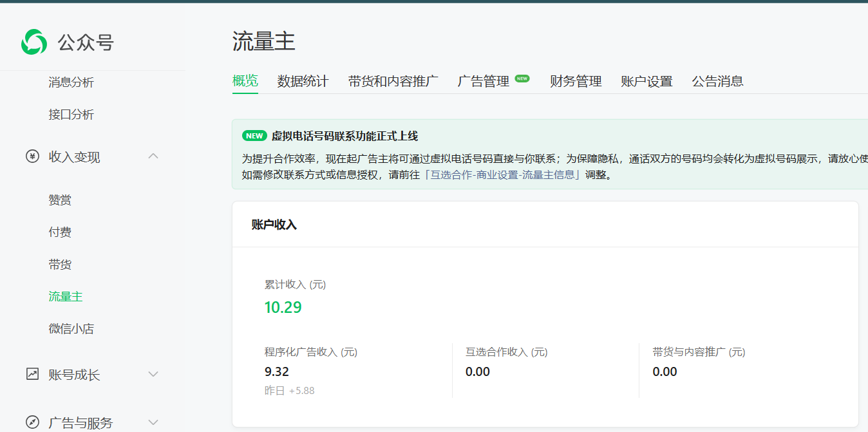Expand the 账号成长 section chevron
868x432 pixels.
click(x=153, y=374)
